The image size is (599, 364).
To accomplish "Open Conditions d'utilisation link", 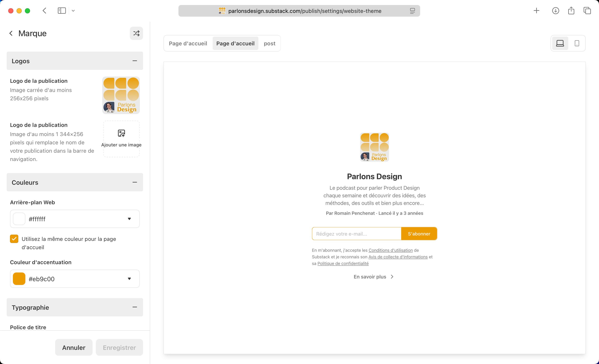I will pyautogui.click(x=391, y=250).
